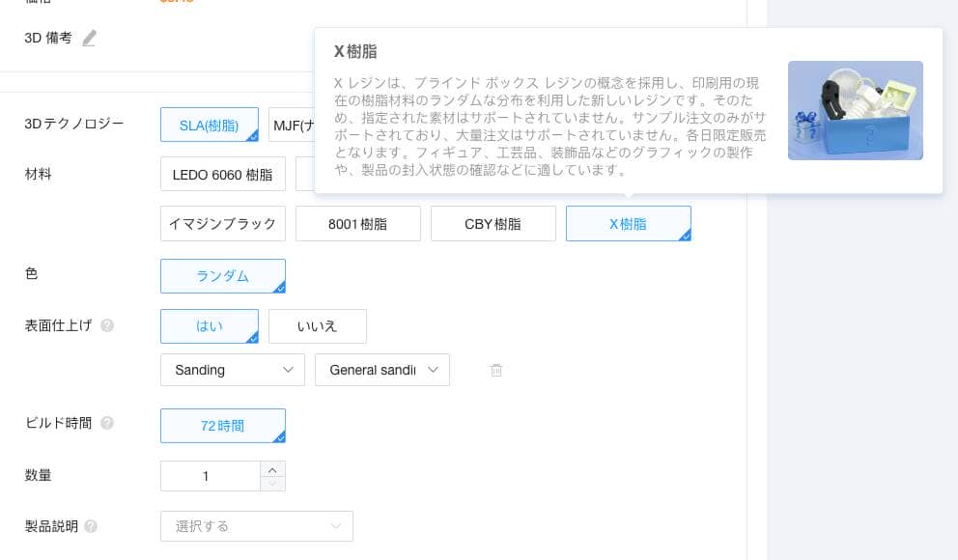
Task: Expand the General sanding dropdown
Action: point(381,370)
